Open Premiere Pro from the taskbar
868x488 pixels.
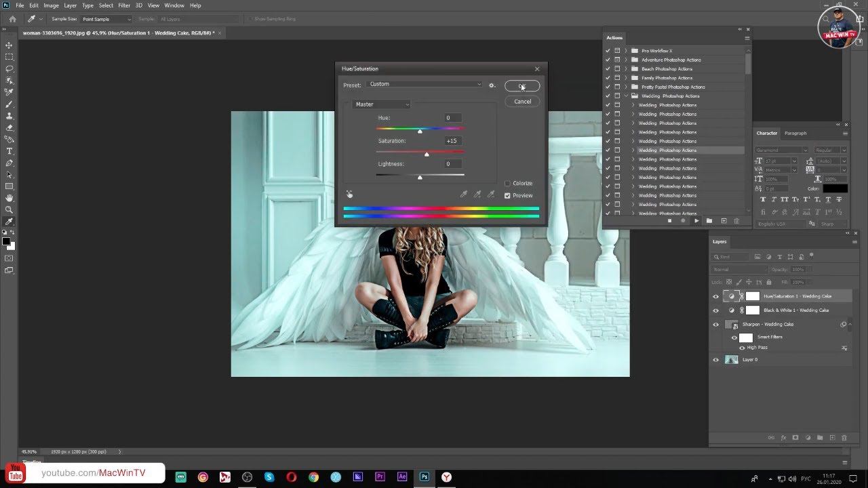coord(380,477)
